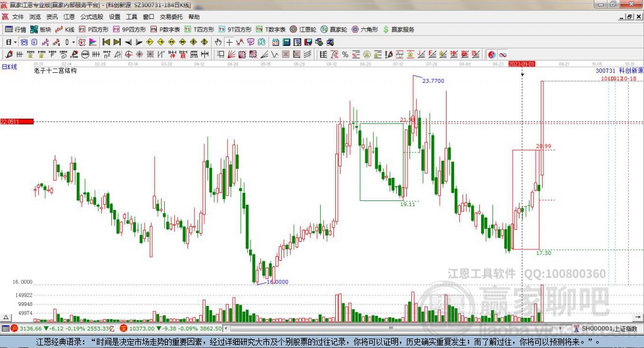Click the red 2023-09-01 date marker

click(521, 64)
